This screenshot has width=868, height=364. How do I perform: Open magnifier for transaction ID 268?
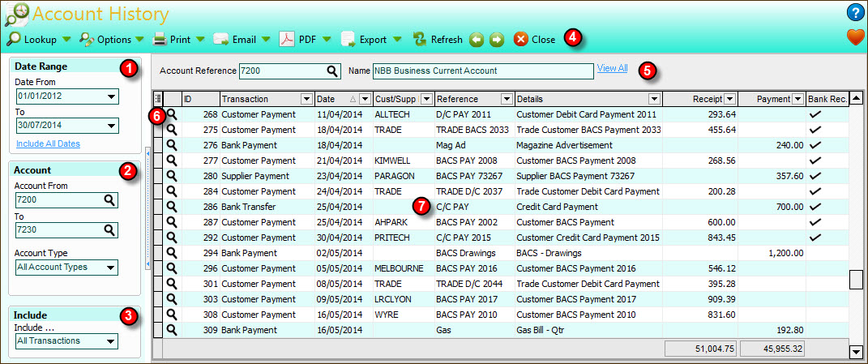click(x=171, y=114)
